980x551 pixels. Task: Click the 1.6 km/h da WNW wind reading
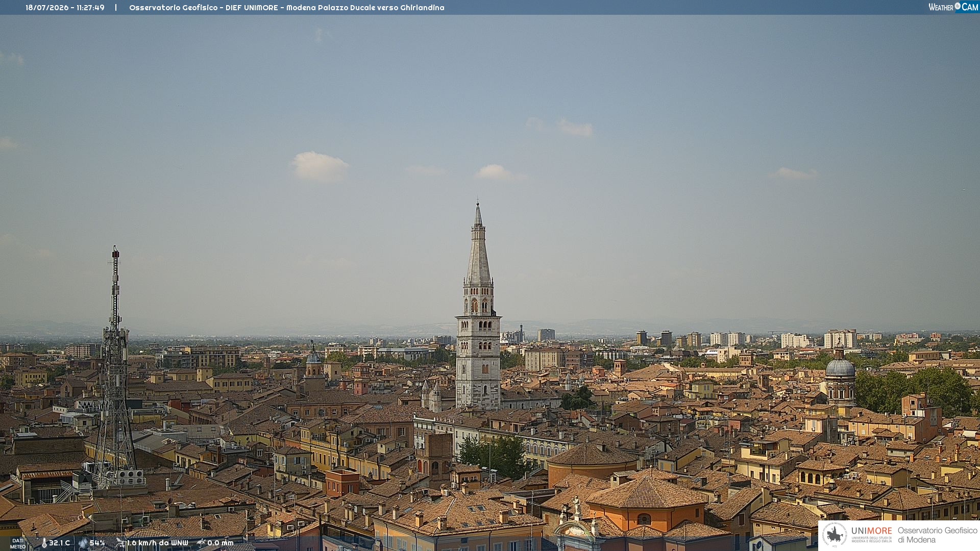pos(157,543)
